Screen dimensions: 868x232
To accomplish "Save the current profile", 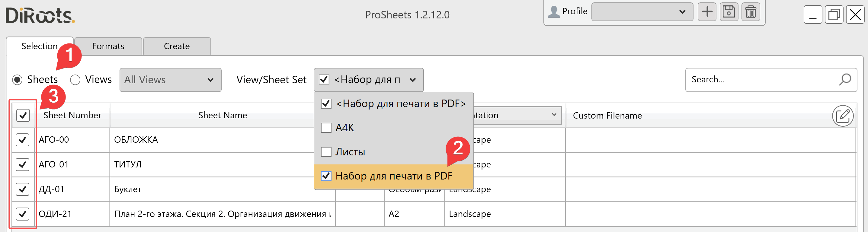I will (729, 12).
